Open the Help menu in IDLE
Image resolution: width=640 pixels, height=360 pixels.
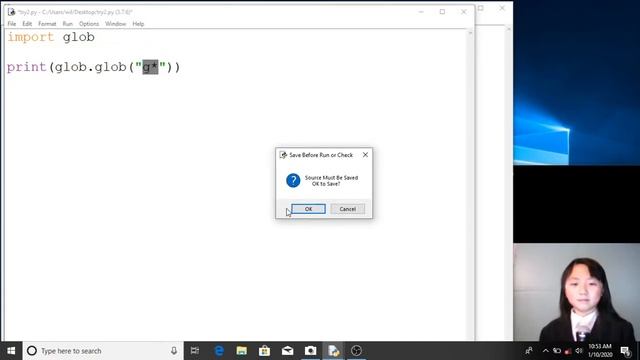(138, 24)
